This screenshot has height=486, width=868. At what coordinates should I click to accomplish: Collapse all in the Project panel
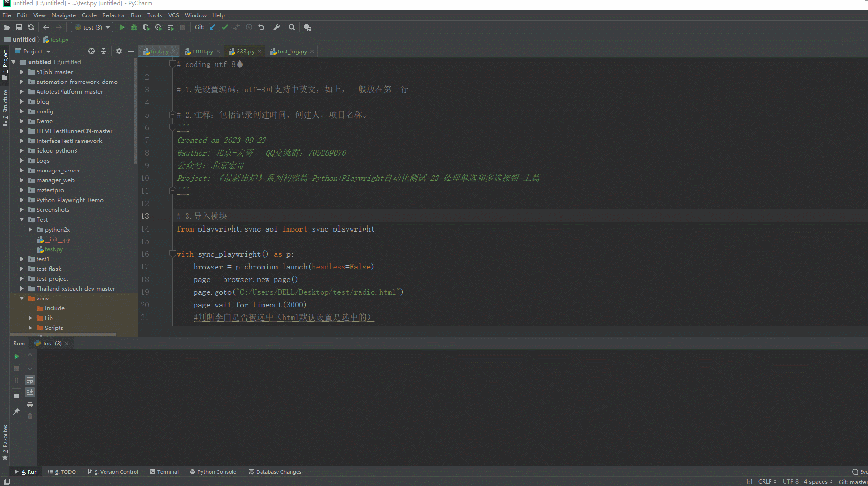104,51
